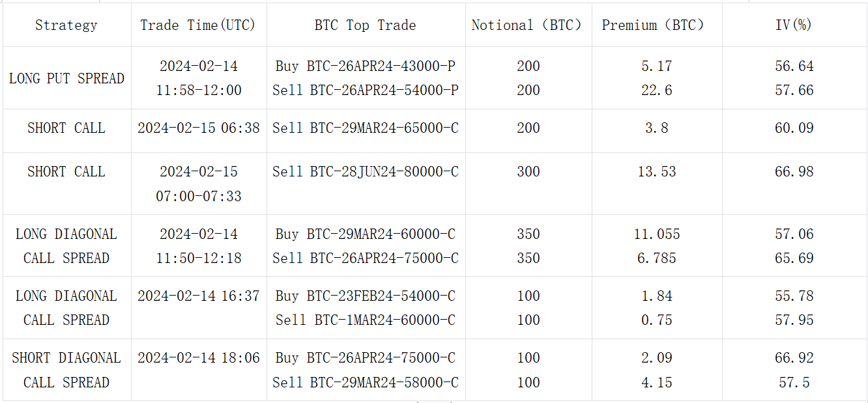Select the Trade Time(UTC) header cell

[198, 25]
